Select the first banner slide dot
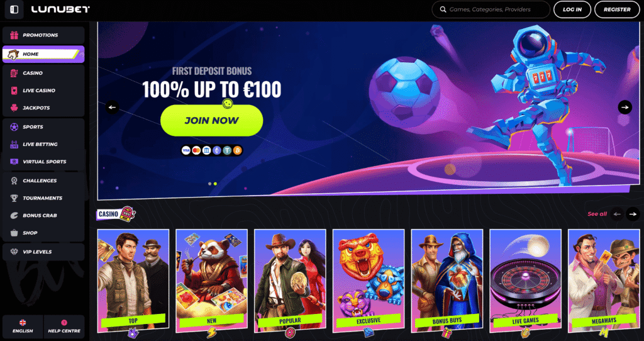The width and height of the screenshot is (644, 341). pyautogui.click(x=210, y=184)
